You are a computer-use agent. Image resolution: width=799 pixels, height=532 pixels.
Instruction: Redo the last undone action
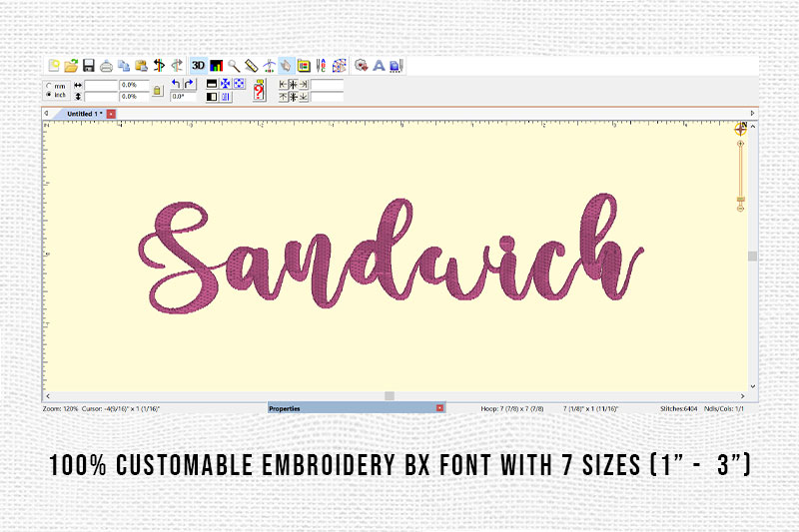pyautogui.click(x=177, y=65)
